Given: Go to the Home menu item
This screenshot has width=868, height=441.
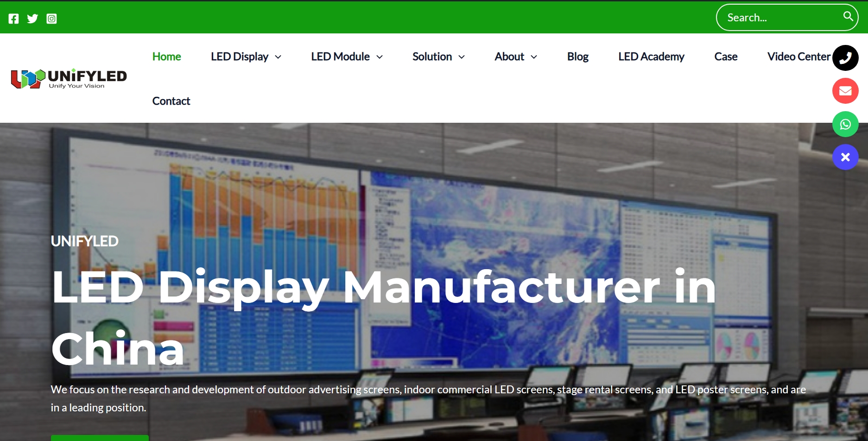Looking at the screenshot, I should pos(166,57).
